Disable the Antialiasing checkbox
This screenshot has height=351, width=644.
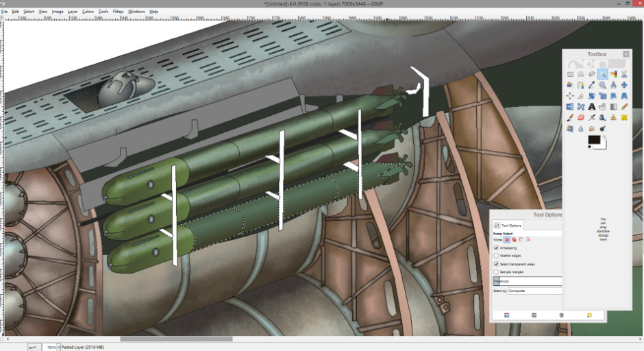point(496,248)
